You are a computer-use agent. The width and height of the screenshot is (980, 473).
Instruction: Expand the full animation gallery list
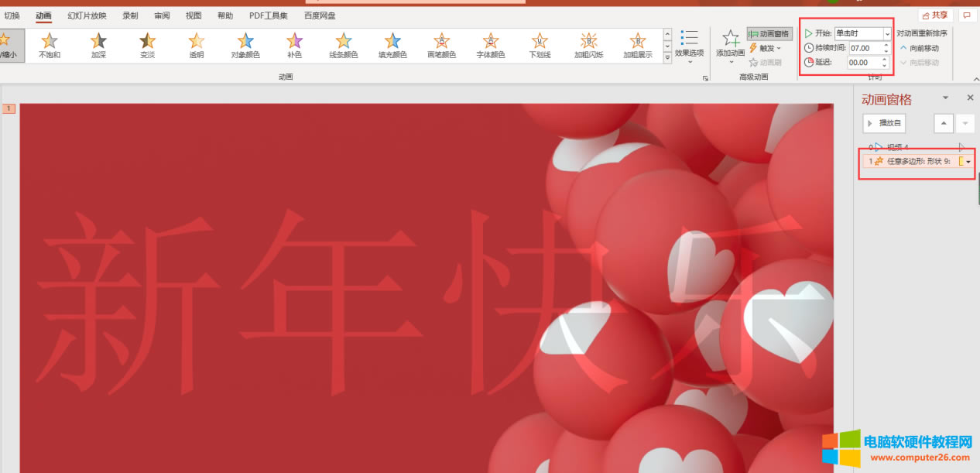pos(667,60)
